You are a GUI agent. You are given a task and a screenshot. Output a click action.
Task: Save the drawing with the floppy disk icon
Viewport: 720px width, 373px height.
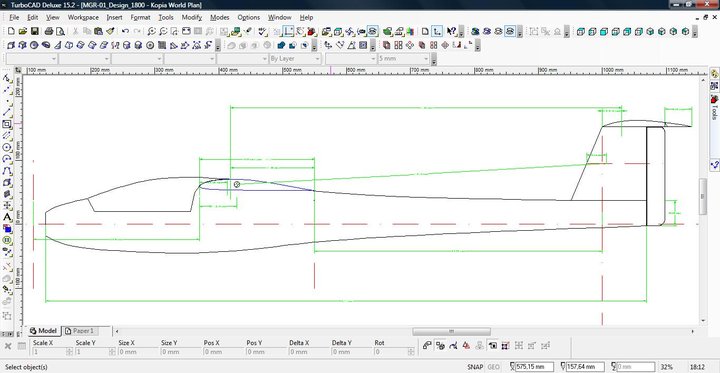34,31
